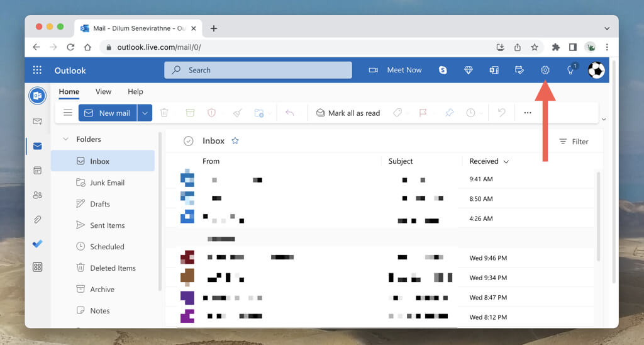
Task: Toggle the select-all circle beside Inbox
Action: 188,141
